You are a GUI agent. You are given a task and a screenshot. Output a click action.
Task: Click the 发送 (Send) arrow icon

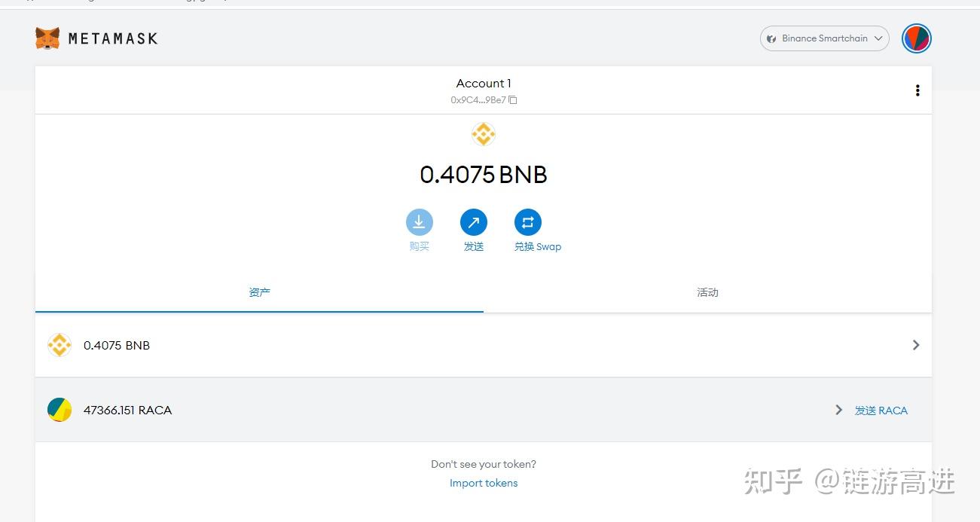tap(474, 222)
